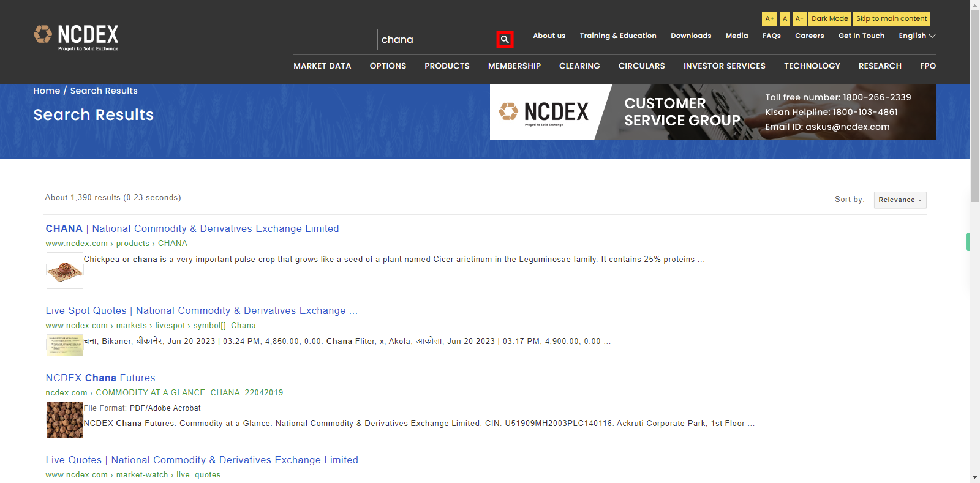980x483 pixels.
Task: Decrease font size with the A- button
Action: 799,19
